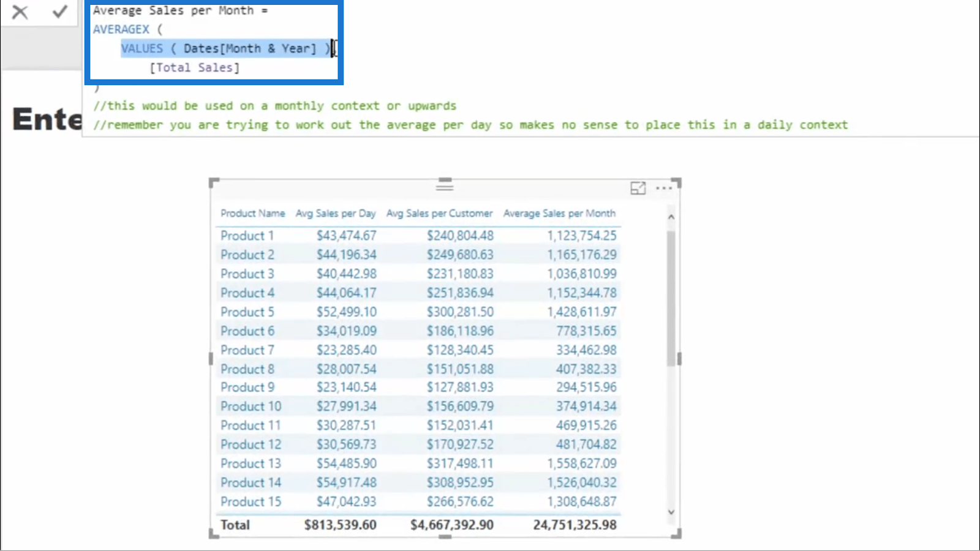Click the table's scroll down arrow
This screenshot has width=980, height=551.
[671, 512]
